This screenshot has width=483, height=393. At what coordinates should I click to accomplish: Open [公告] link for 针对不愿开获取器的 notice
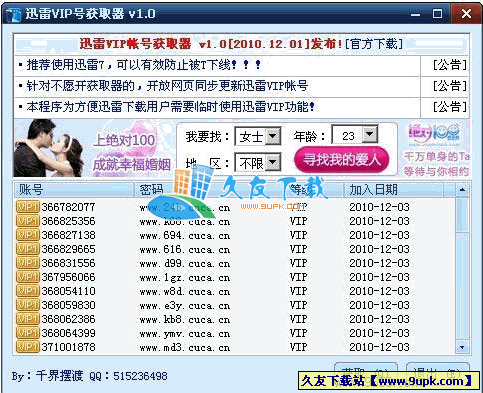click(x=450, y=86)
